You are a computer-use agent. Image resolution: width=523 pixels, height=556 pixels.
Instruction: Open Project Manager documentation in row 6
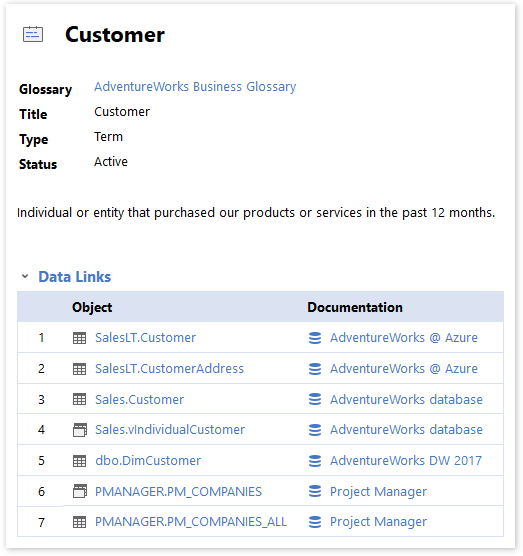click(x=378, y=492)
